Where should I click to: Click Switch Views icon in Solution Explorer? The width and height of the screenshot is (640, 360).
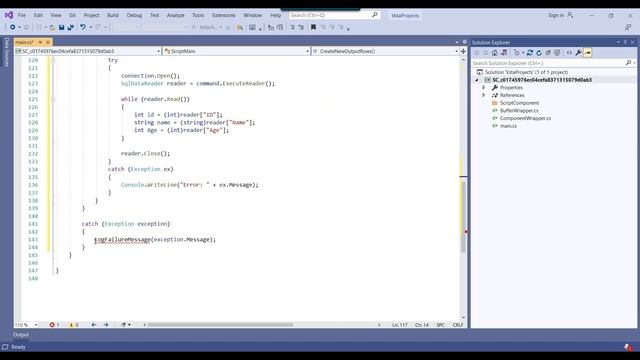504,53
